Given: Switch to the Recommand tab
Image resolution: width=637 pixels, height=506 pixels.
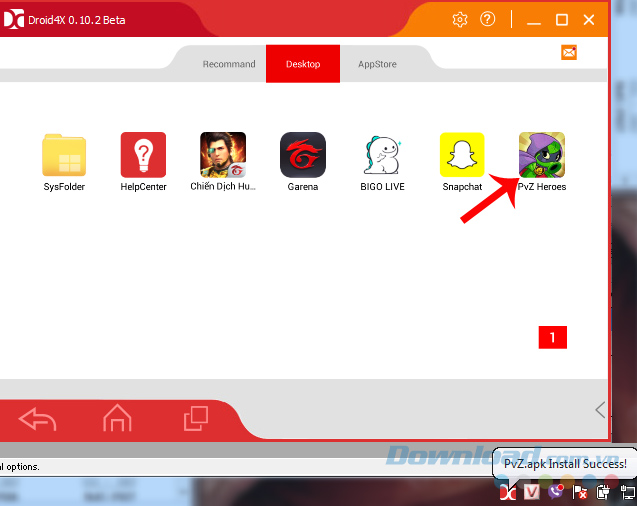Looking at the screenshot, I should point(229,64).
